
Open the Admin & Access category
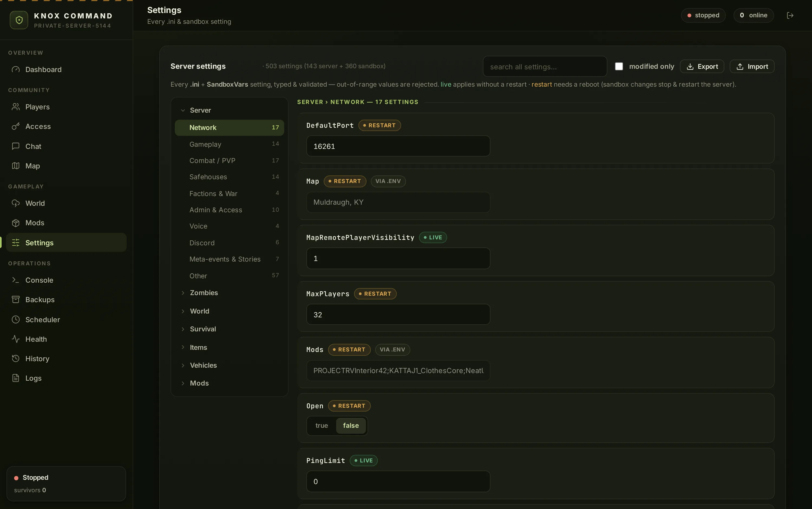[x=230, y=210]
